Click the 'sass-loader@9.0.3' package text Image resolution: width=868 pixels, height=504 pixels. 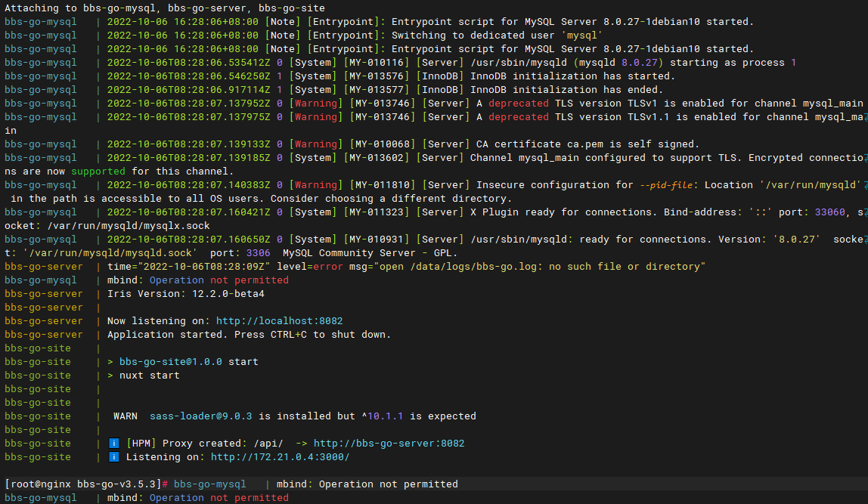(x=200, y=416)
